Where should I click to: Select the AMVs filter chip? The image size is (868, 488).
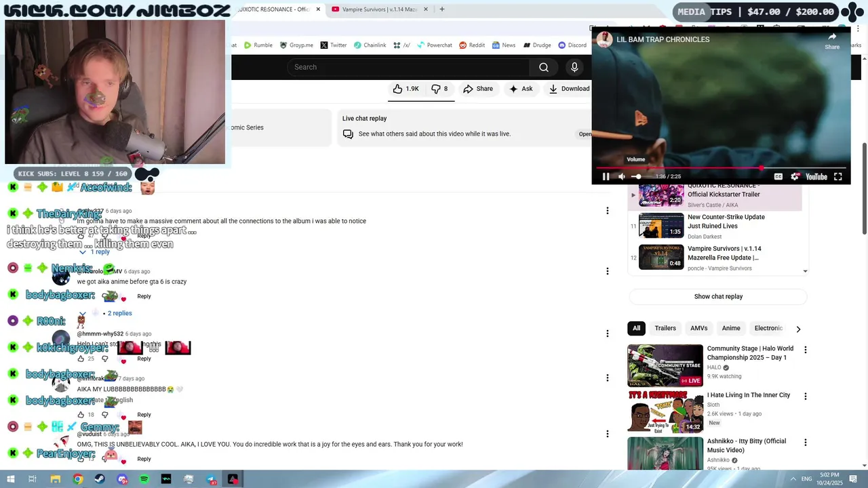tap(699, 328)
